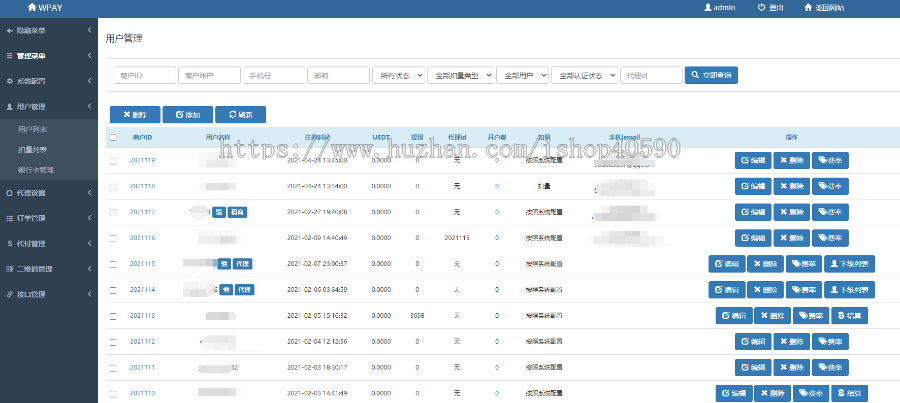Check the checkbox for user 2021119
The height and width of the screenshot is (403, 900).
click(113, 160)
